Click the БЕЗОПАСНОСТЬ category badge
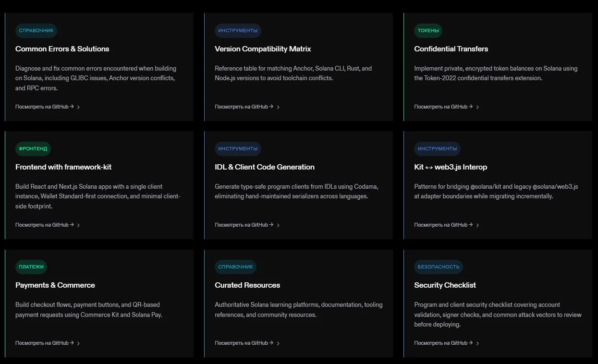Image resolution: width=598 pixels, height=364 pixels. click(x=438, y=267)
